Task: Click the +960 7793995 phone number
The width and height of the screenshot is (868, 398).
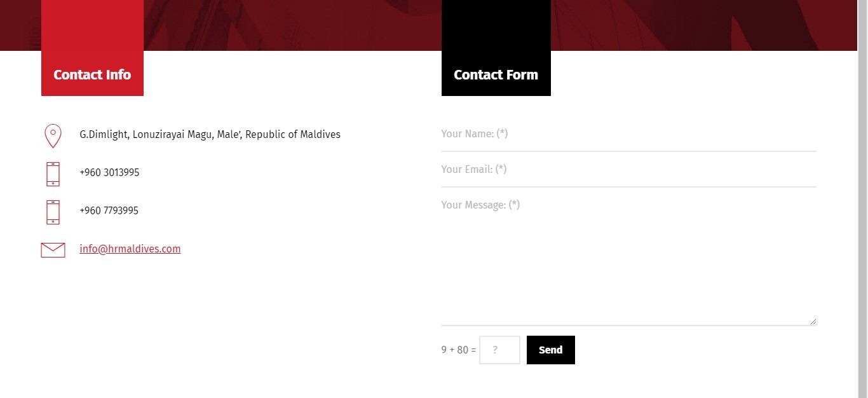Action: (109, 210)
